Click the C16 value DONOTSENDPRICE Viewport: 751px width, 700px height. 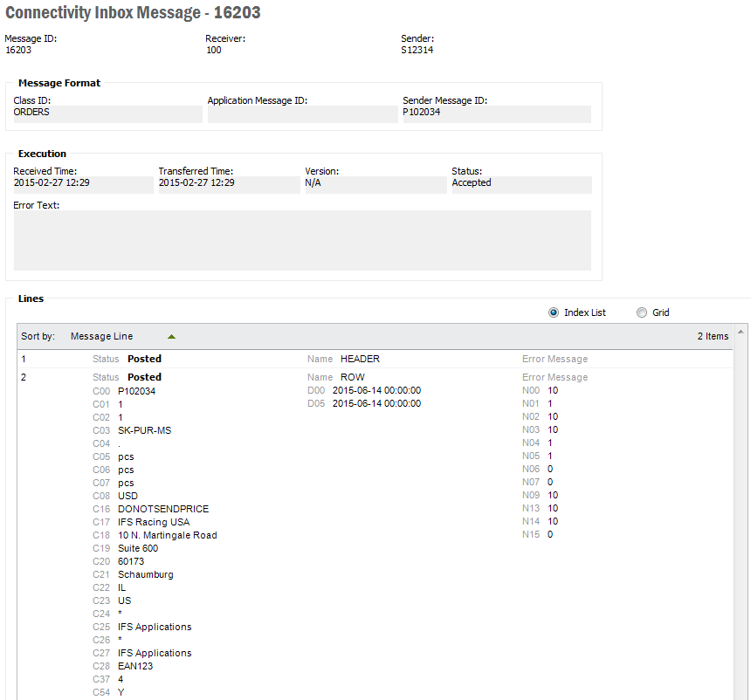[x=163, y=509]
